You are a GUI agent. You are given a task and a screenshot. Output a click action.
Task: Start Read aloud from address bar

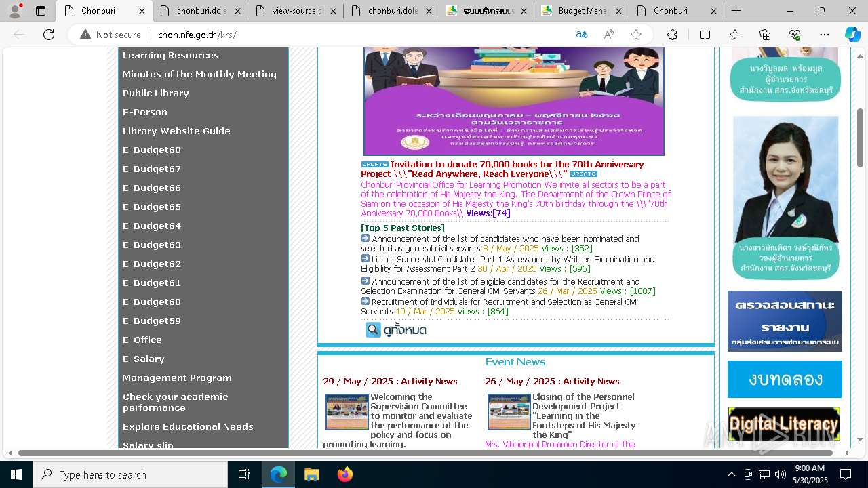coord(609,35)
